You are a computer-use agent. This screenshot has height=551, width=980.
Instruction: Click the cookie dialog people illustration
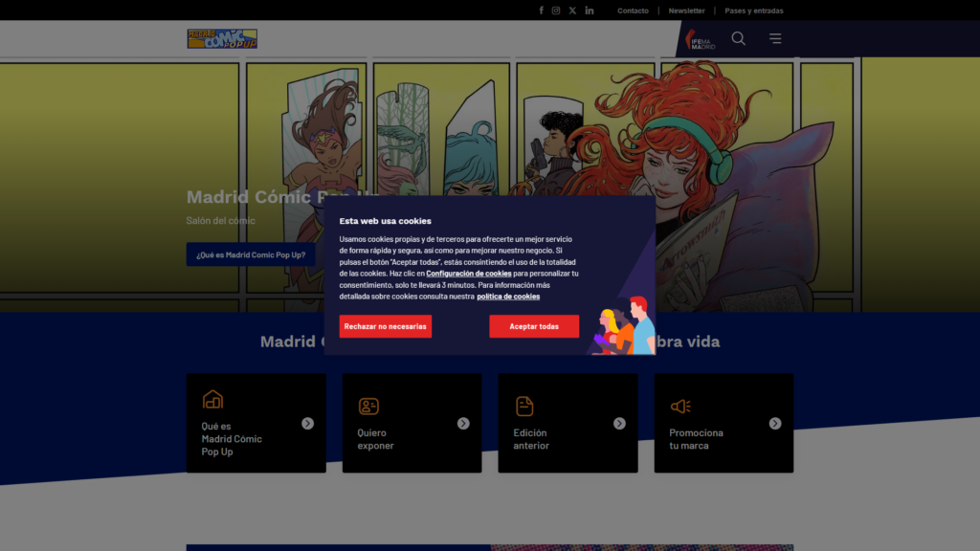(622, 325)
